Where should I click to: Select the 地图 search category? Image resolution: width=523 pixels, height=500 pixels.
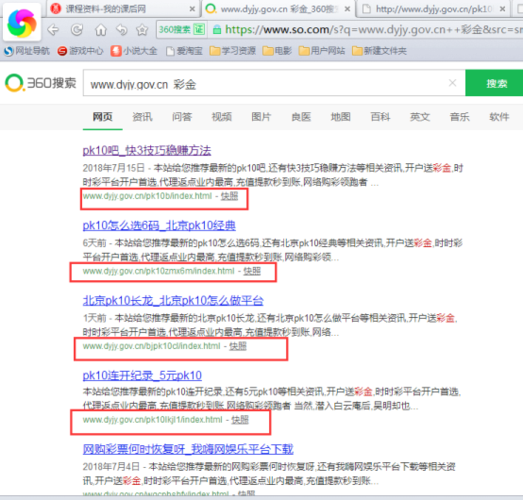point(341,117)
